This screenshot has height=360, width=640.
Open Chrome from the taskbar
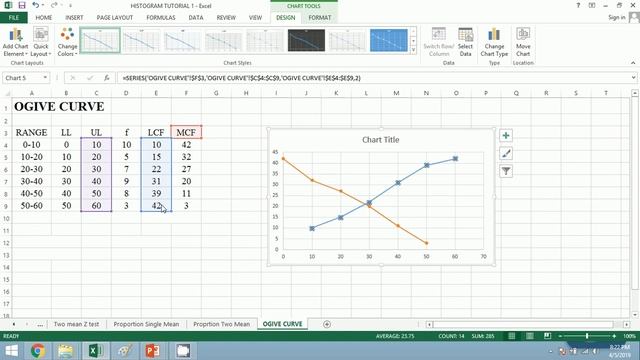click(x=38, y=351)
